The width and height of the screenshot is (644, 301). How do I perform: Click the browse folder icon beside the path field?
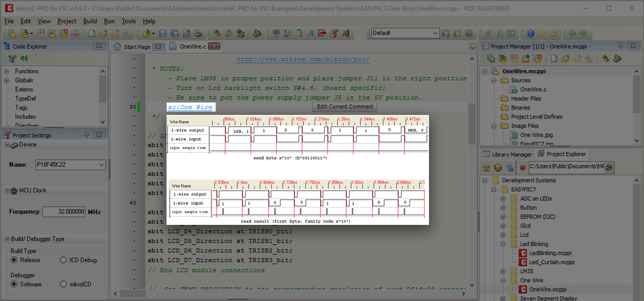click(x=609, y=167)
